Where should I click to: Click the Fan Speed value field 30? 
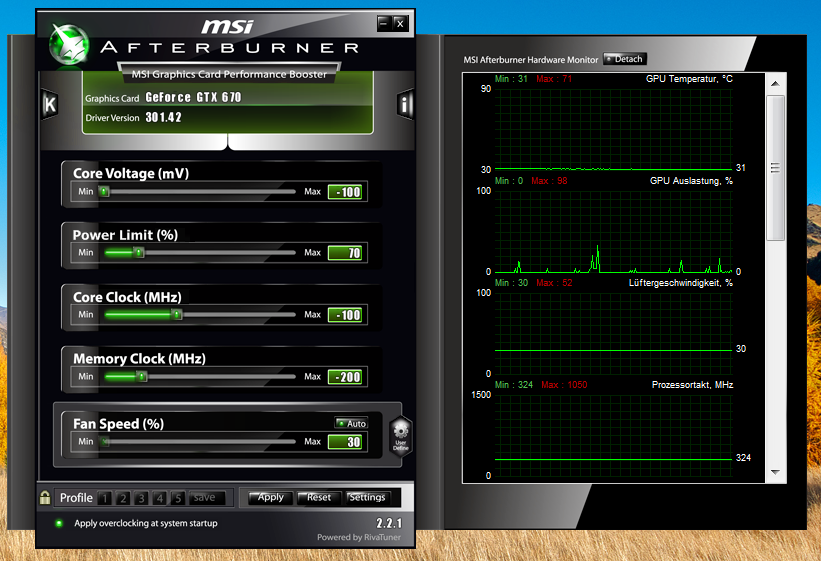click(x=345, y=442)
